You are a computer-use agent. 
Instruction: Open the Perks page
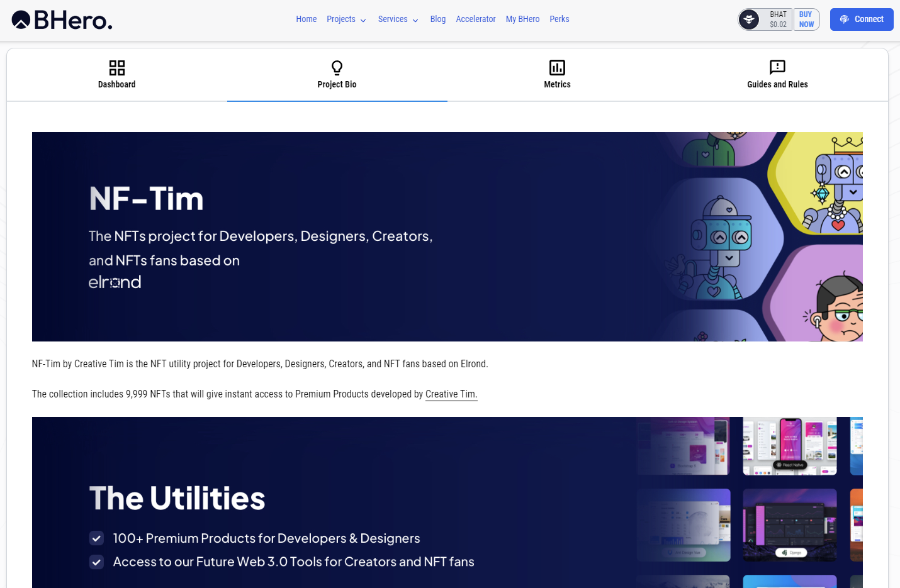[x=560, y=19]
